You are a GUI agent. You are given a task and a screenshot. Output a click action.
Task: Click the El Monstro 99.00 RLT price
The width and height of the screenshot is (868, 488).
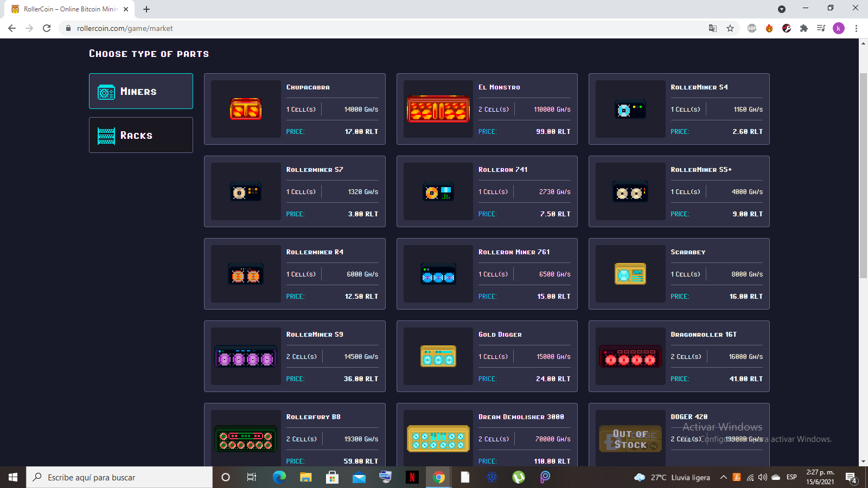tap(553, 132)
